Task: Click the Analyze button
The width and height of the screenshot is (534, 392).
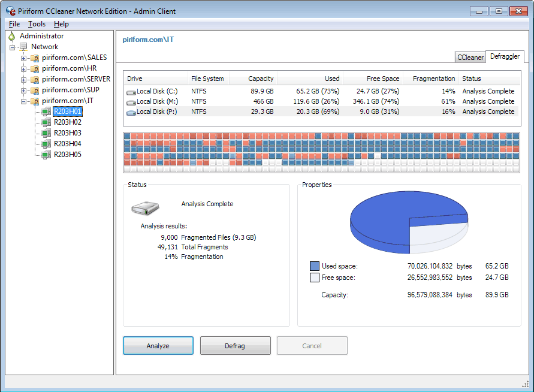Action: coord(158,346)
